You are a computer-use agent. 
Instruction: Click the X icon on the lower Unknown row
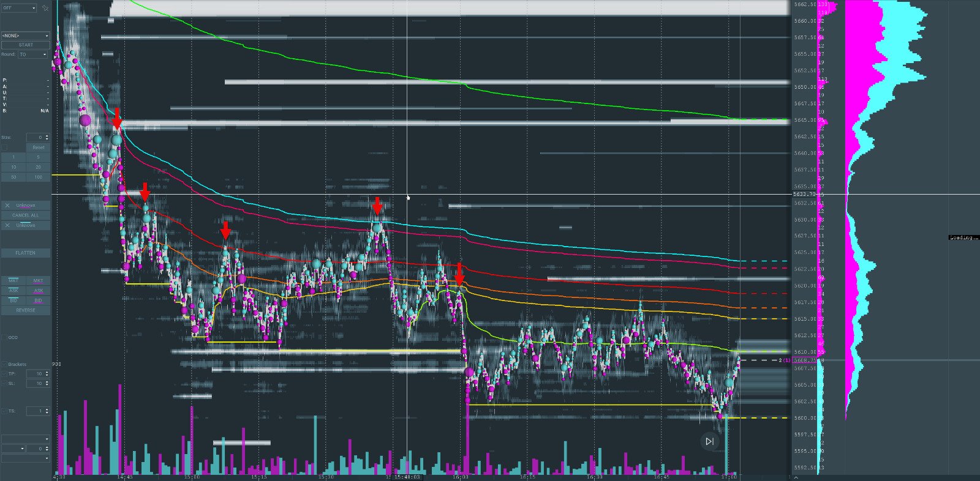pos(7,226)
